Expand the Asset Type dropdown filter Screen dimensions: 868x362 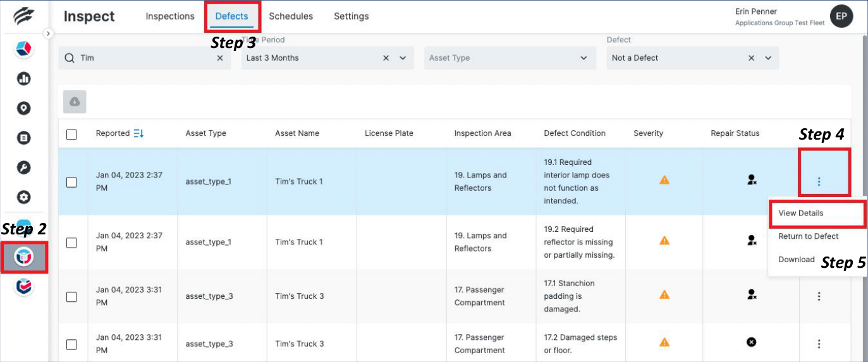(583, 58)
